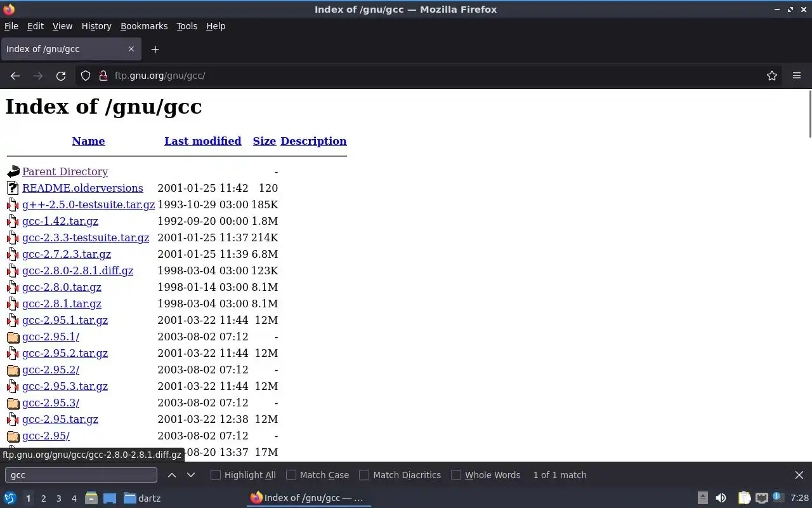The height and width of the screenshot is (508, 812).
Task: Open the gcc-2.8.0-2.8.1.diff.gz link
Action: 77,271
